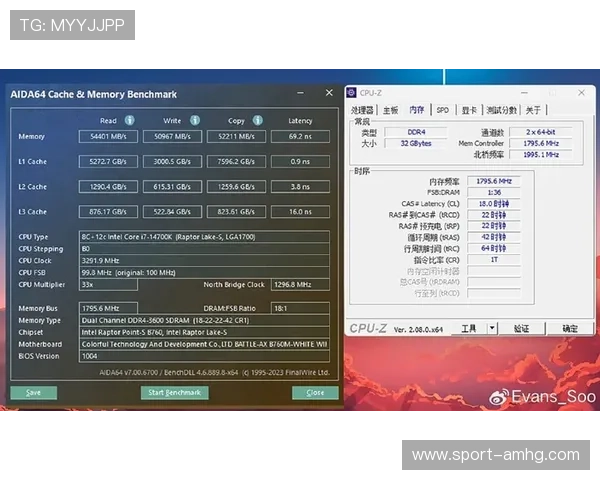This screenshot has height=480, width=600.
Task: Click the Start Benchmark button
Action: 174,392
